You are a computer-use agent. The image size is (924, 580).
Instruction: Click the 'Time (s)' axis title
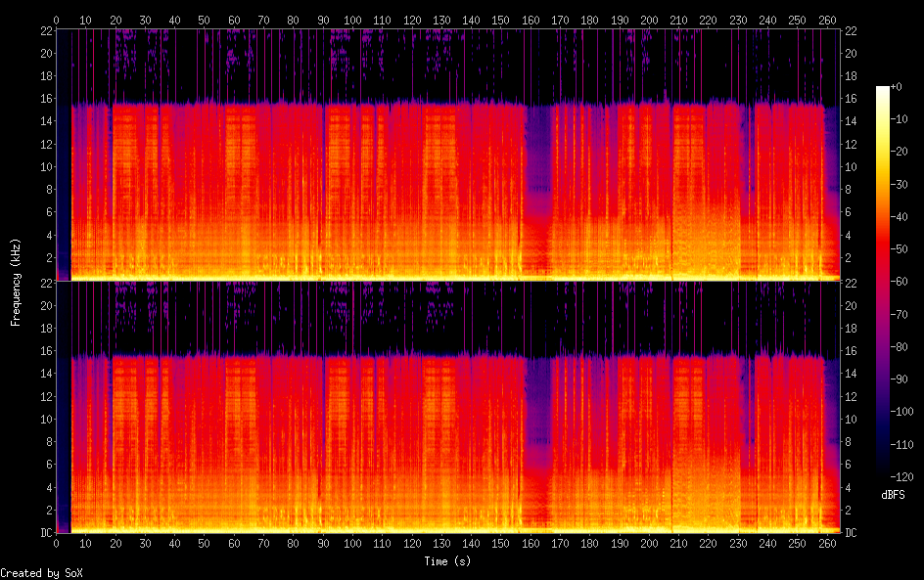pyautogui.click(x=447, y=561)
